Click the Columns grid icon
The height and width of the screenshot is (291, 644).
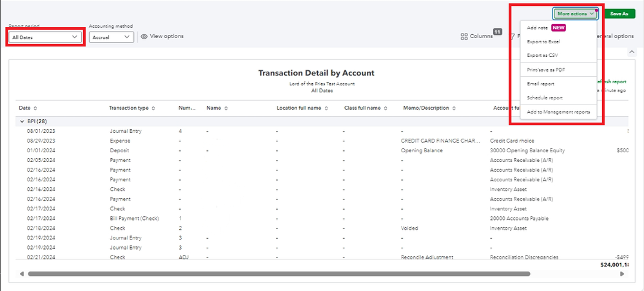(x=464, y=37)
